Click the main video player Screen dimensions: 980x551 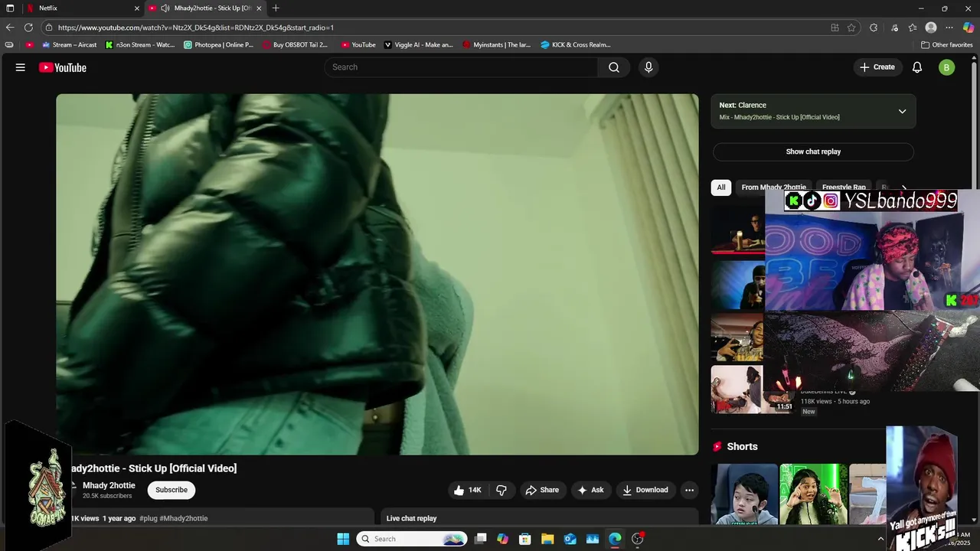pos(377,275)
